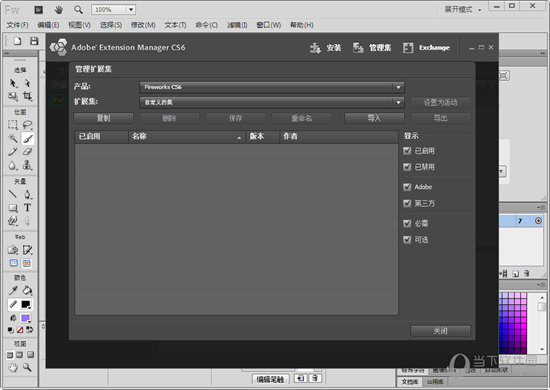Select the Line tool
The image size is (550, 390).
pos(13,194)
